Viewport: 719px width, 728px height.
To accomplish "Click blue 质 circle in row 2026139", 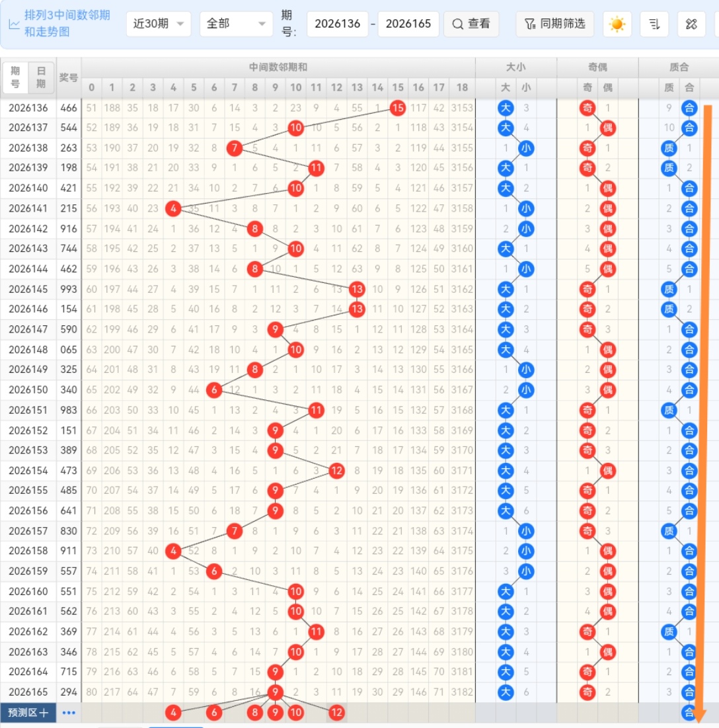I will pyautogui.click(x=669, y=168).
